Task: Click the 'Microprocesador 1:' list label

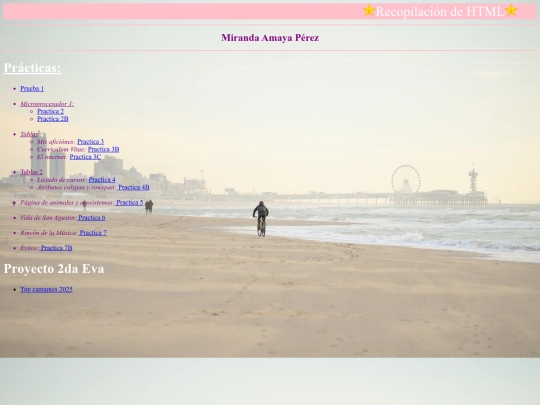Action: tap(47, 104)
